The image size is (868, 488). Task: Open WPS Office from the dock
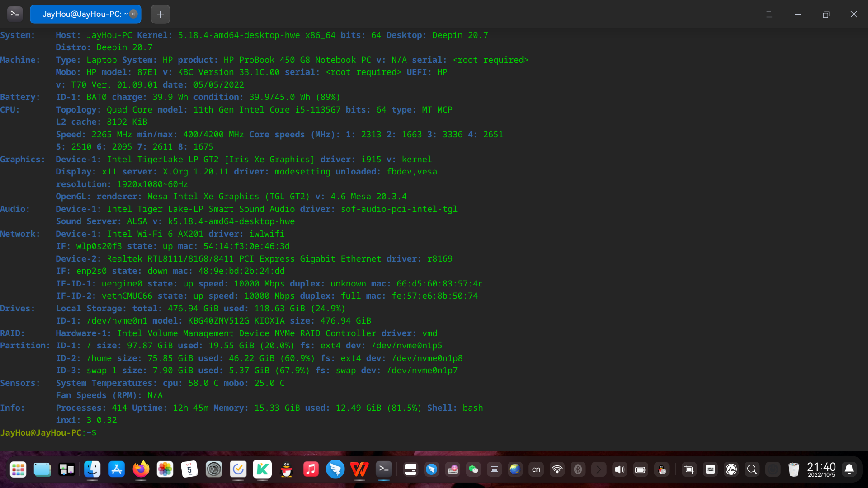pyautogui.click(x=359, y=469)
